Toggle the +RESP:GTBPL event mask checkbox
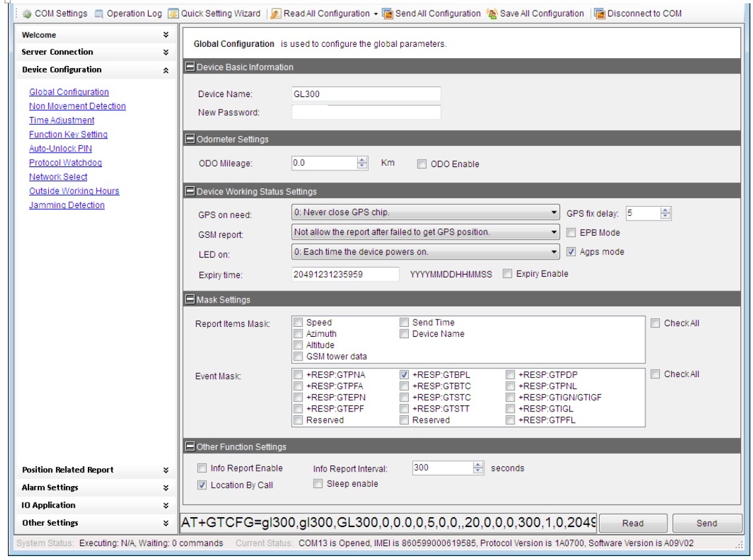Image resolution: width=753 pixels, height=560 pixels. [x=404, y=374]
